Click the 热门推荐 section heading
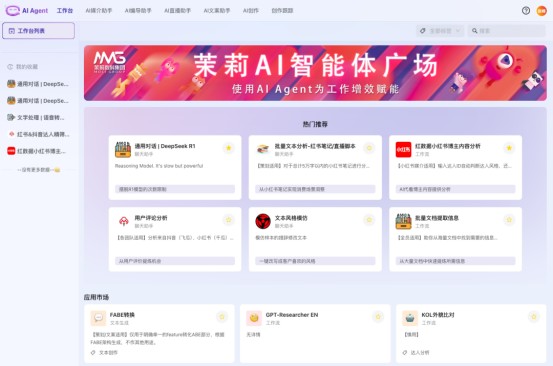This screenshot has height=366, width=553. [315, 124]
